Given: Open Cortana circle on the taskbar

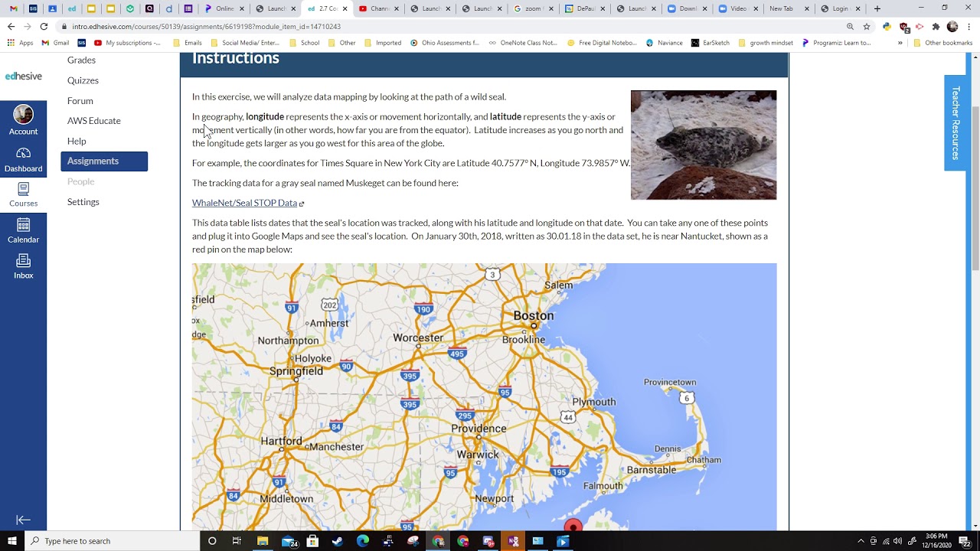Looking at the screenshot, I should (212, 541).
